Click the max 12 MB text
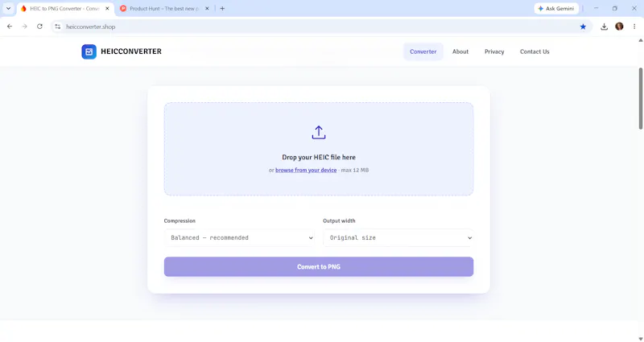The image size is (644, 342). (x=355, y=170)
